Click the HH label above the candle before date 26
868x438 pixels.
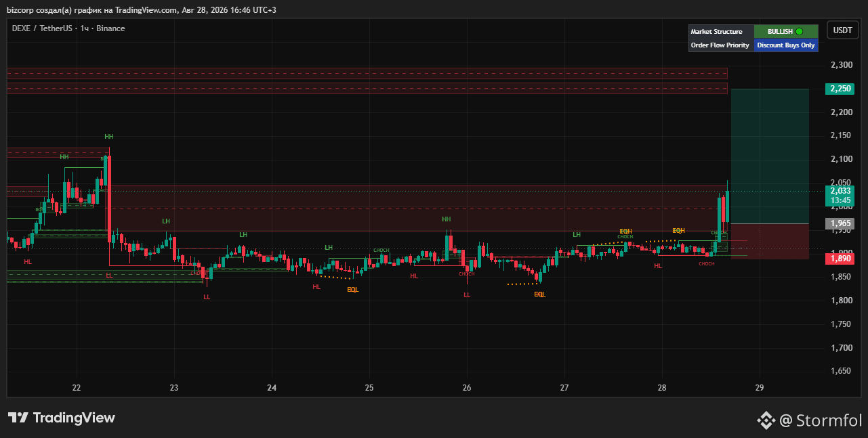point(446,219)
